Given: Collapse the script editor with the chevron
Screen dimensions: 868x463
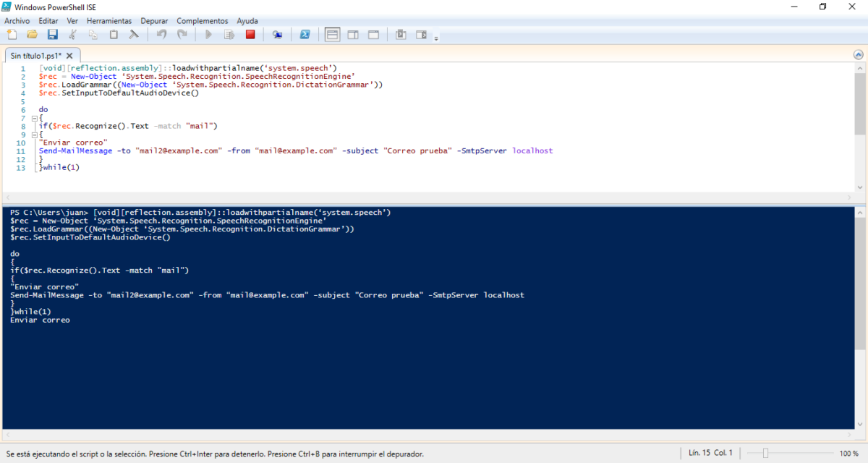Looking at the screenshot, I should (x=859, y=54).
